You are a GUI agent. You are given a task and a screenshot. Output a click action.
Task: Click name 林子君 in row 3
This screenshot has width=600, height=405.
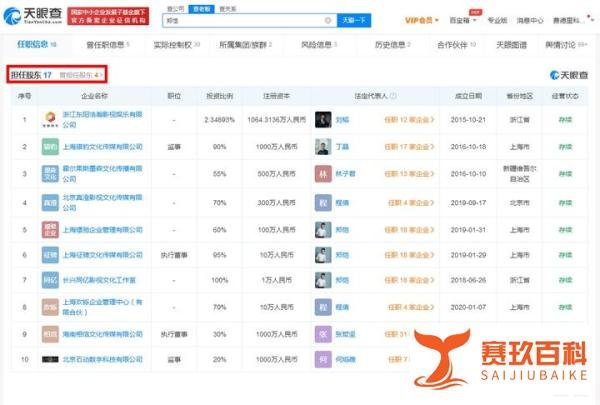(345, 174)
